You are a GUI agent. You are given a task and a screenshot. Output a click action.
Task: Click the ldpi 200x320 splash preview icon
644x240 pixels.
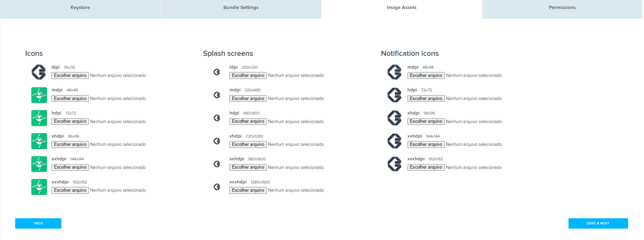tap(217, 72)
